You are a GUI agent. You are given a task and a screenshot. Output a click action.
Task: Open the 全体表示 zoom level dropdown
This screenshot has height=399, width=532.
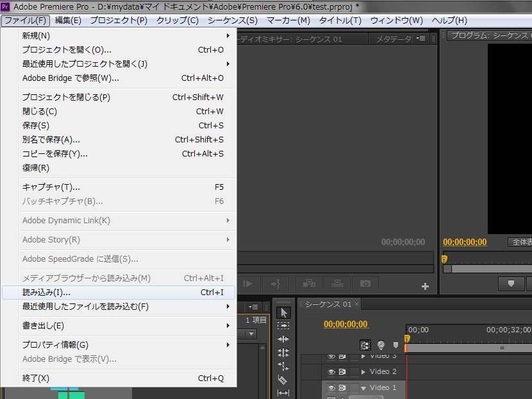(520, 242)
